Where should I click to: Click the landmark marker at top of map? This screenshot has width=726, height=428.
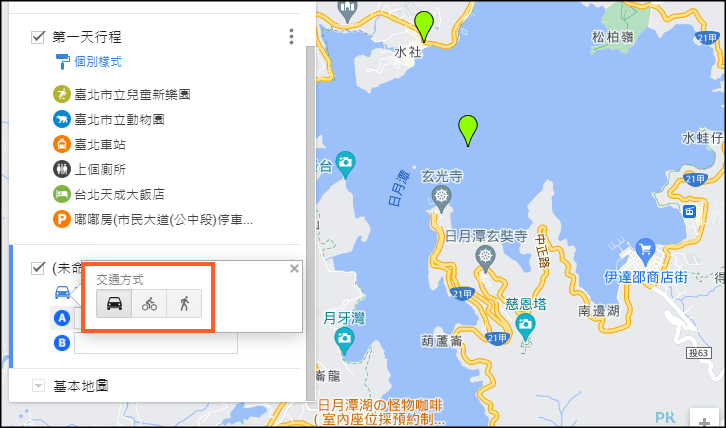click(x=347, y=10)
